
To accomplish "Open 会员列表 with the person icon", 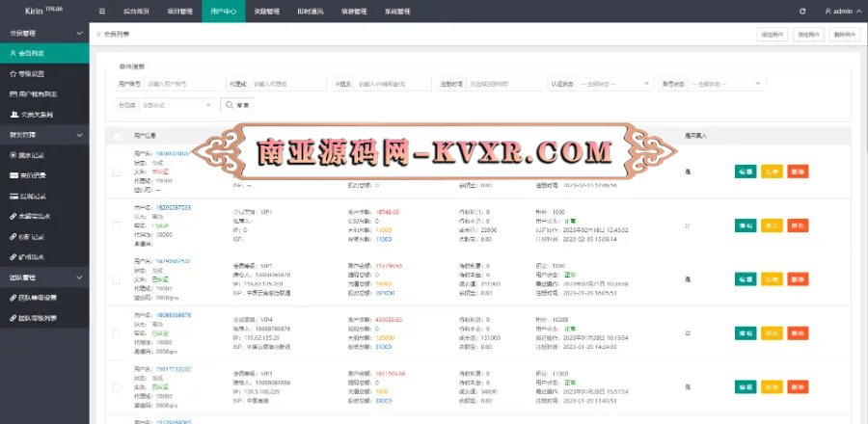I will click(x=44, y=54).
